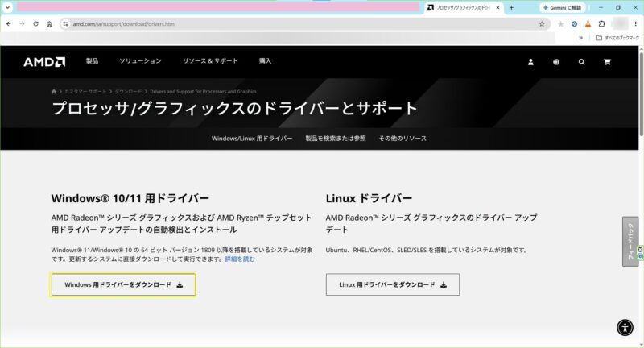This screenshot has width=644, height=348.
Task: Click the browser home icon
Action: (x=49, y=24)
